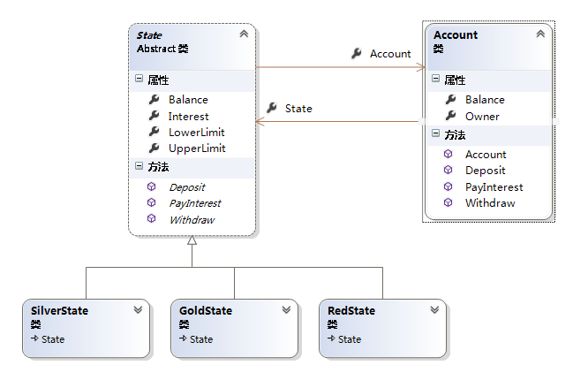The height and width of the screenshot is (365, 588).
Task: Click wrench icon beside Balance in State class
Action: click(x=154, y=100)
